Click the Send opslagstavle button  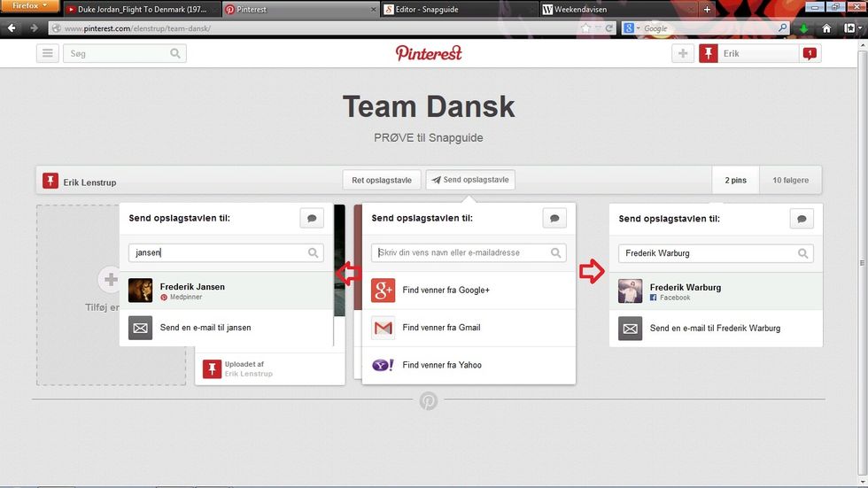pos(470,180)
